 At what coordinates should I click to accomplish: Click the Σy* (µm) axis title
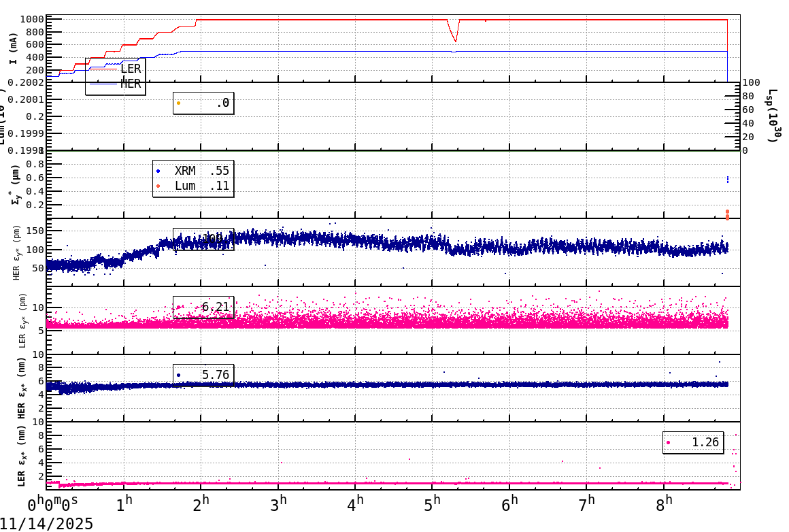coord(16,184)
